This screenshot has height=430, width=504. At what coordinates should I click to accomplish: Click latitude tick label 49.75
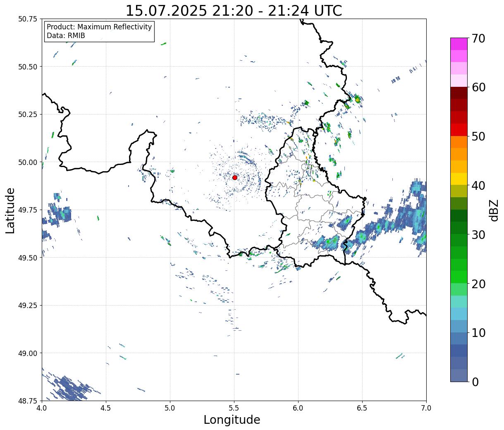click(x=28, y=210)
